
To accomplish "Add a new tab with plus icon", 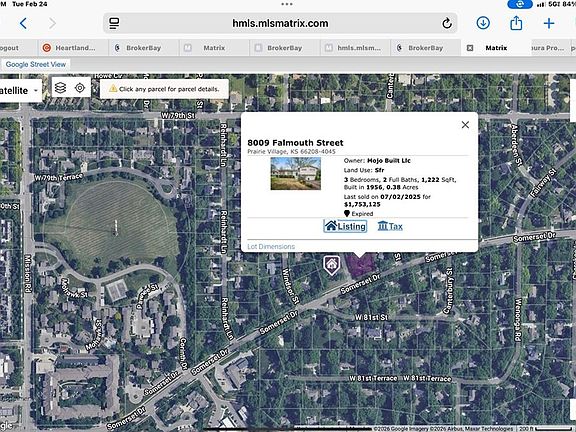I will pyautogui.click(x=549, y=24).
